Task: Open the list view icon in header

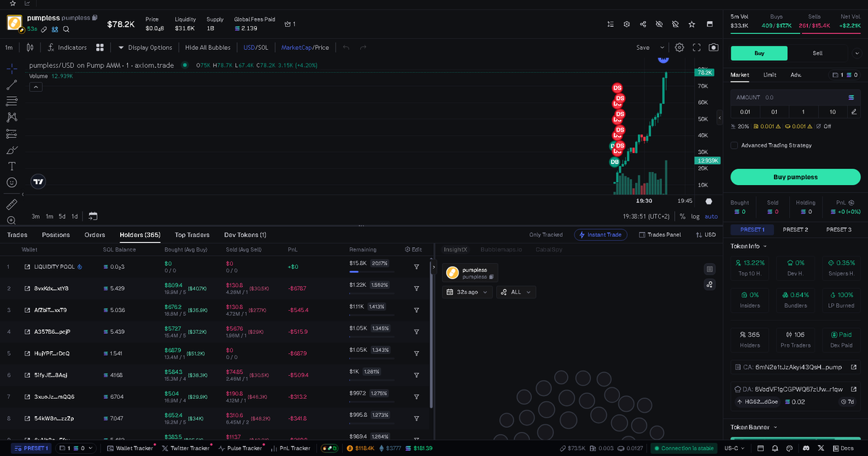Action: pos(611,24)
